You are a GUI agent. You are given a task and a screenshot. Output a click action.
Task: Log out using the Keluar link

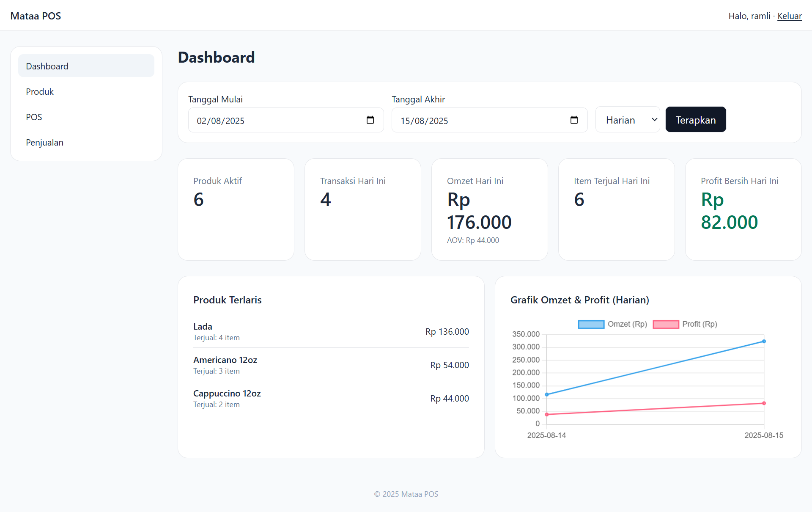coord(789,16)
